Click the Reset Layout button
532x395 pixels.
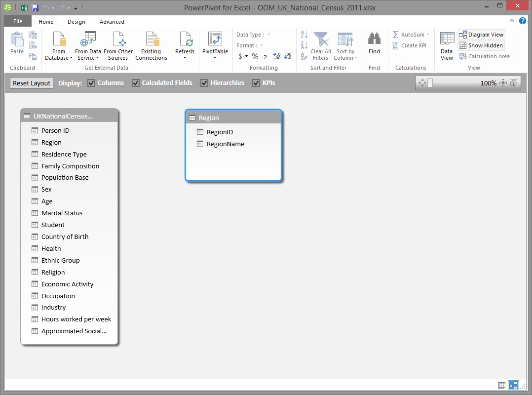tap(32, 83)
